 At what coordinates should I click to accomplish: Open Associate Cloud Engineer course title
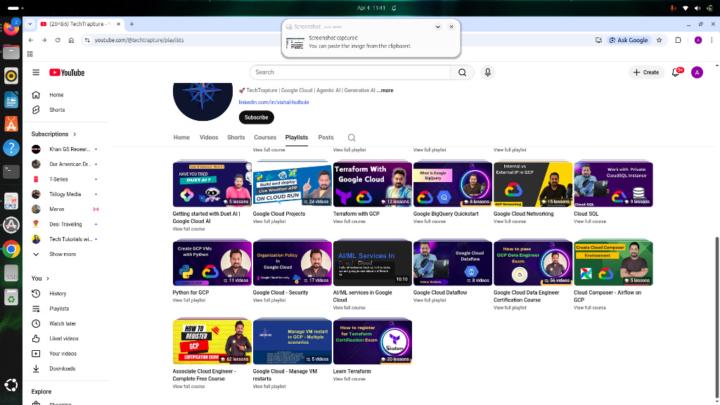pyautogui.click(x=204, y=375)
